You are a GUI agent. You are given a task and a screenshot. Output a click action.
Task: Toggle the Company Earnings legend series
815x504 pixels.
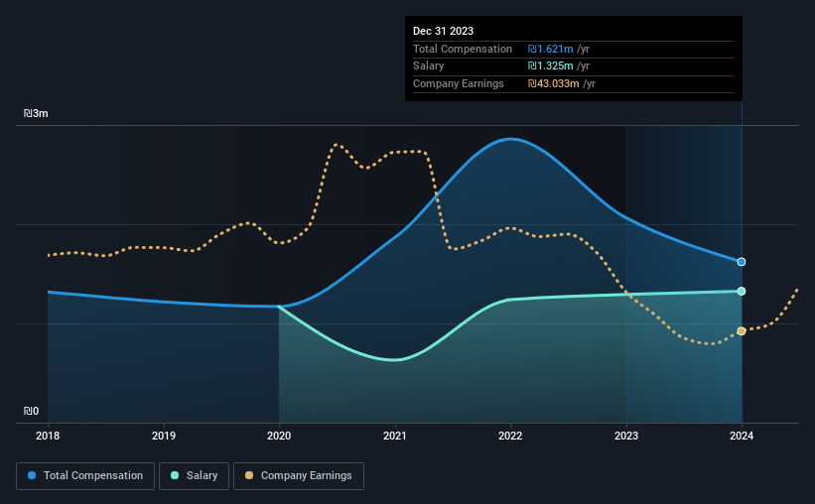tap(299, 476)
